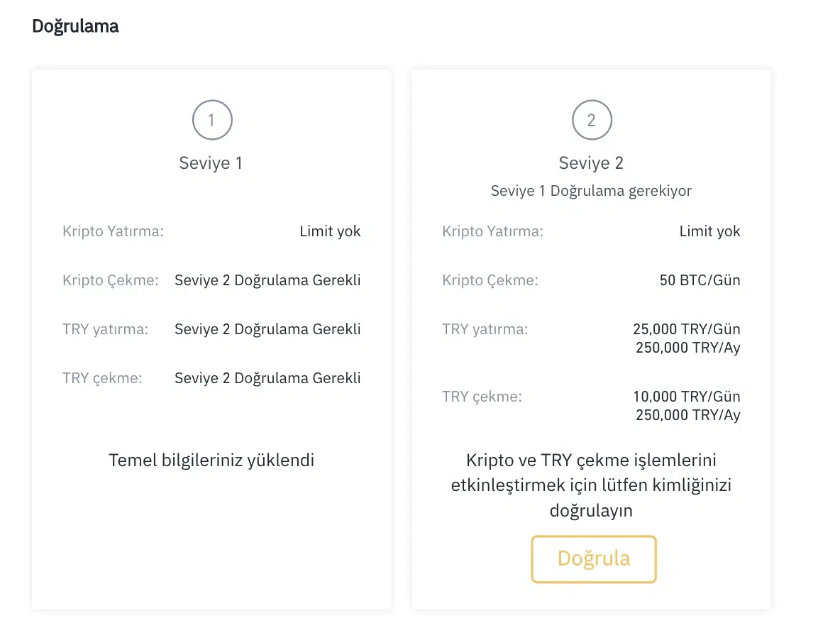The width and height of the screenshot is (840, 640).
Task: Click the 'Seviye 1 Doğrulama gerekiyor' note
Action: tap(591, 191)
